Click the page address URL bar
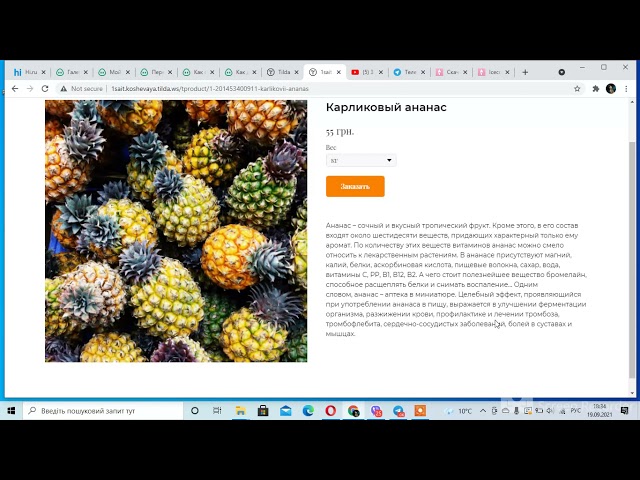This screenshot has width=640, height=480. point(318,89)
